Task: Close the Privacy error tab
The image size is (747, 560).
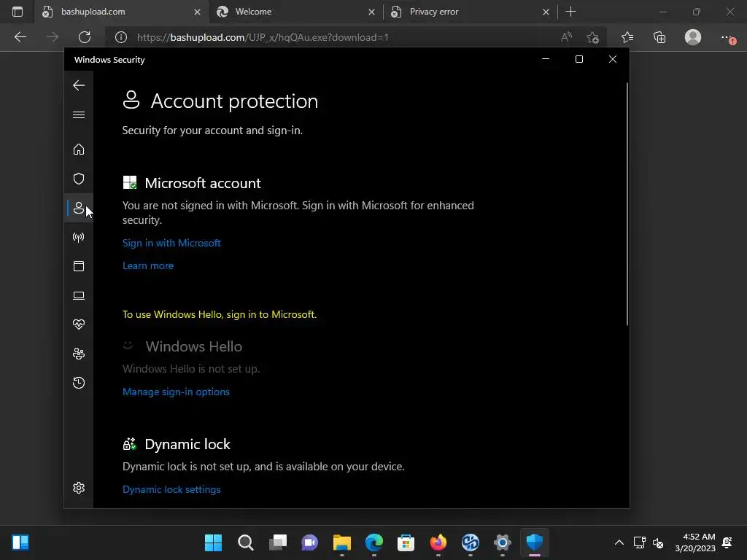Action: point(546,12)
